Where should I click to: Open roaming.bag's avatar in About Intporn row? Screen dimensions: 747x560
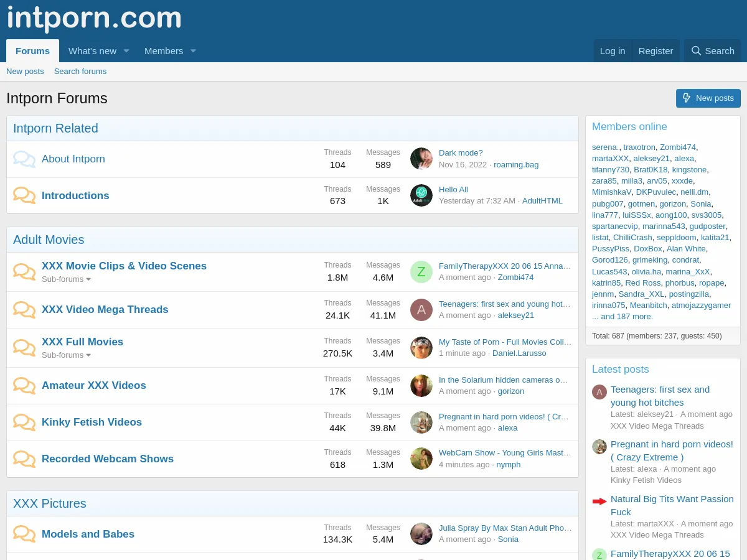point(421,159)
